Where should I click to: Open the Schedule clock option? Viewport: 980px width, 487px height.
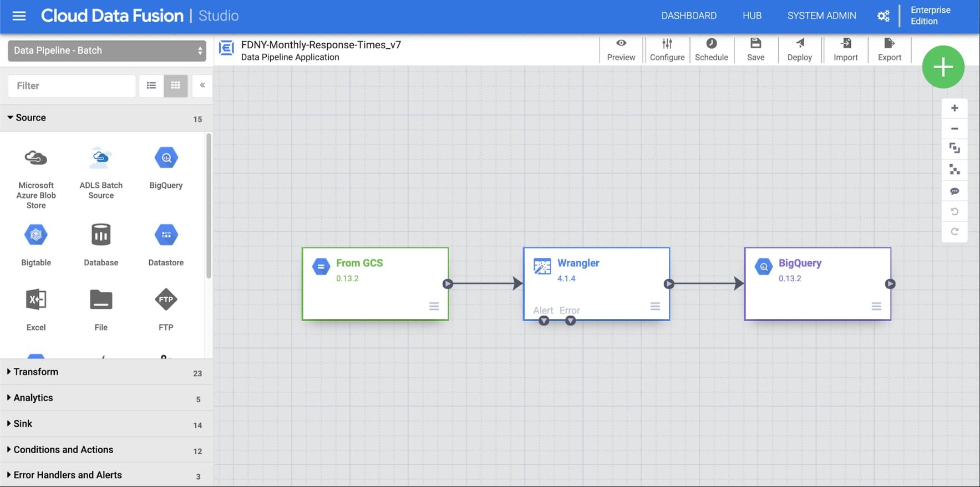click(712, 50)
